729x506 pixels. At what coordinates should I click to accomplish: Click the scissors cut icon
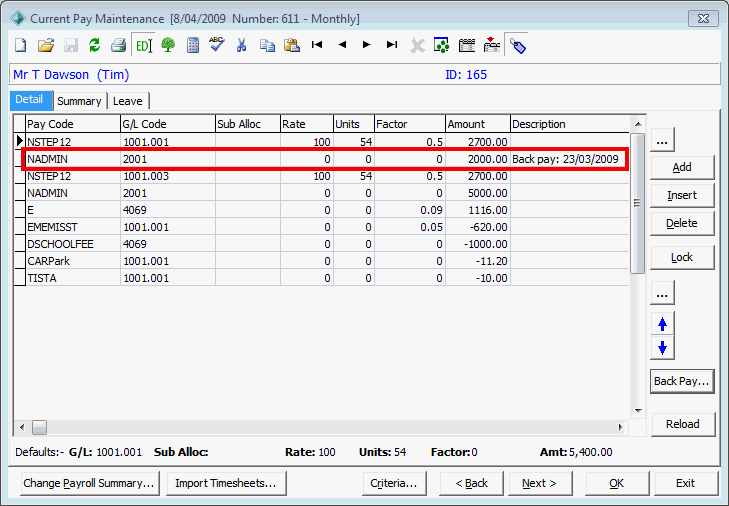(x=241, y=46)
